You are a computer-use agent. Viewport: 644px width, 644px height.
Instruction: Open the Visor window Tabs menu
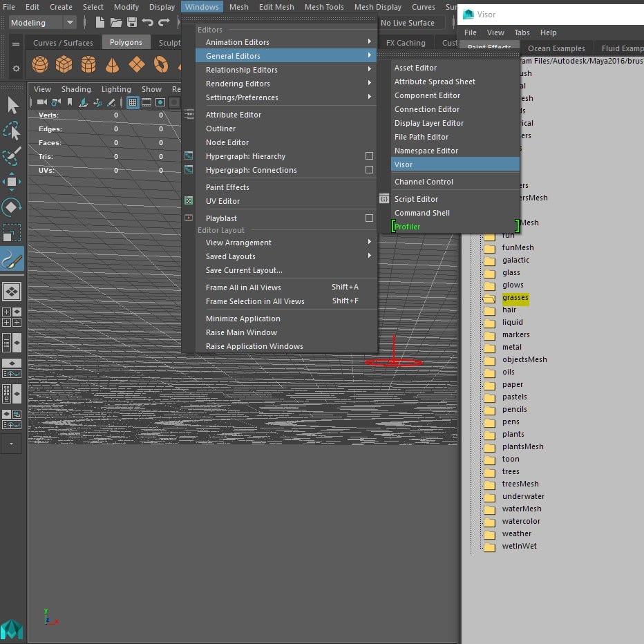click(522, 32)
